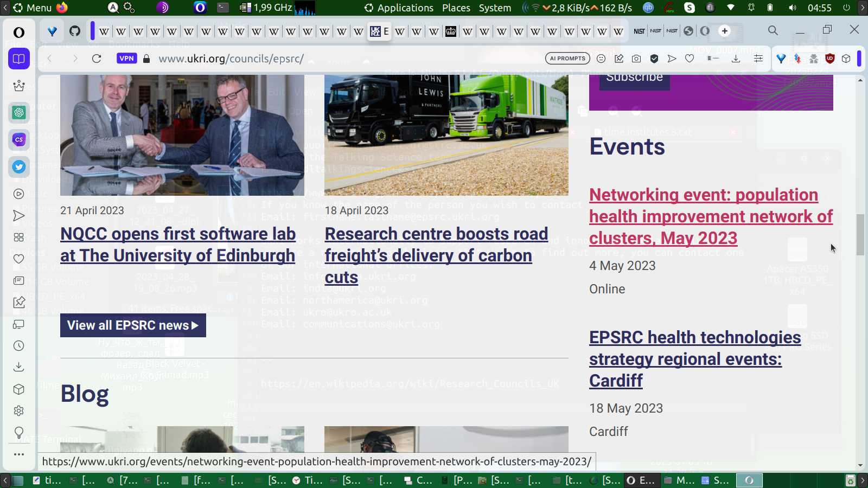Open Twitter from the sidebar panel
Viewport: 868px width, 488px height.
pyautogui.click(x=19, y=167)
